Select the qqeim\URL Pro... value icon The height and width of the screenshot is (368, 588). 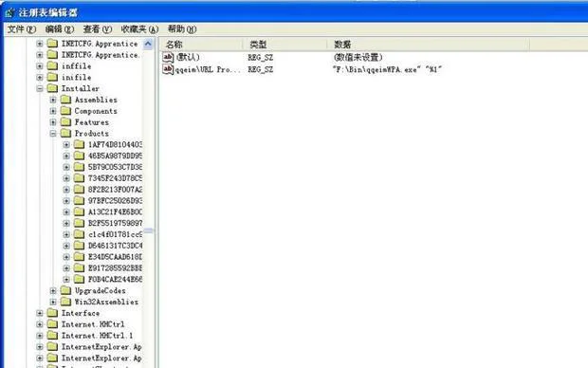(168, 69)
